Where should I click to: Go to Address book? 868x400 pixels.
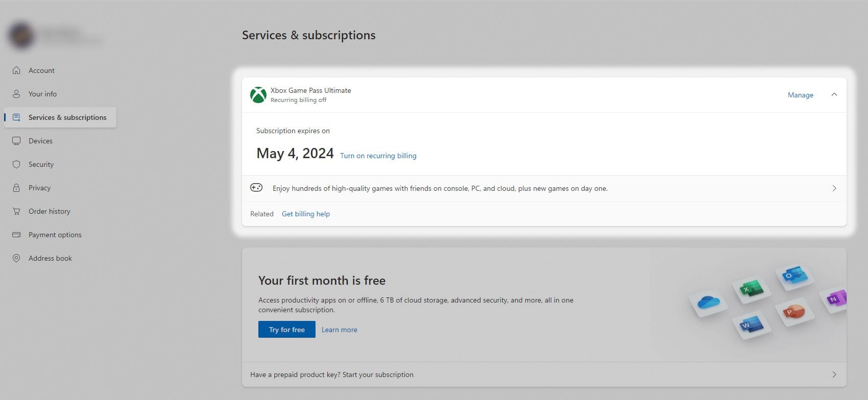pos(50,258)
